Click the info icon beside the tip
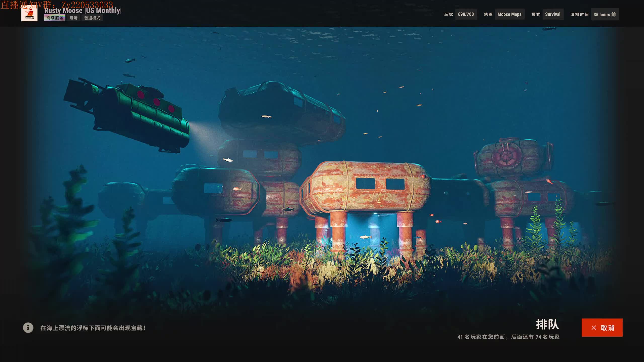This screenshot has width=644, height=362. click(28, 328)
